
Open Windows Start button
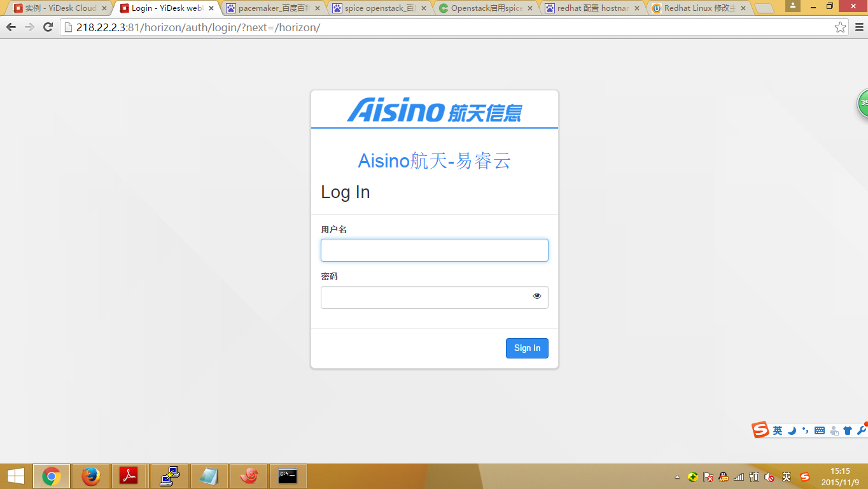[15, 476]
